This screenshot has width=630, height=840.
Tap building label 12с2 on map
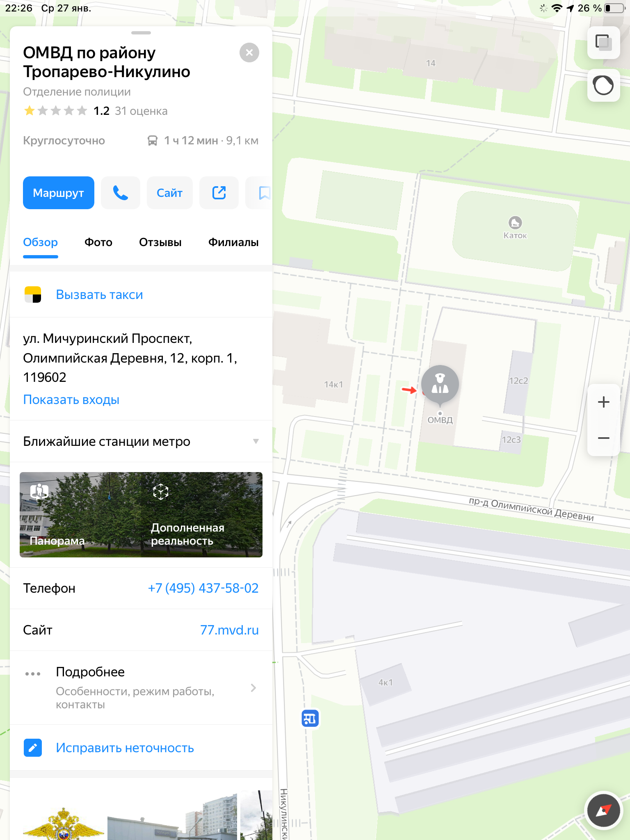tap(518, 381)
